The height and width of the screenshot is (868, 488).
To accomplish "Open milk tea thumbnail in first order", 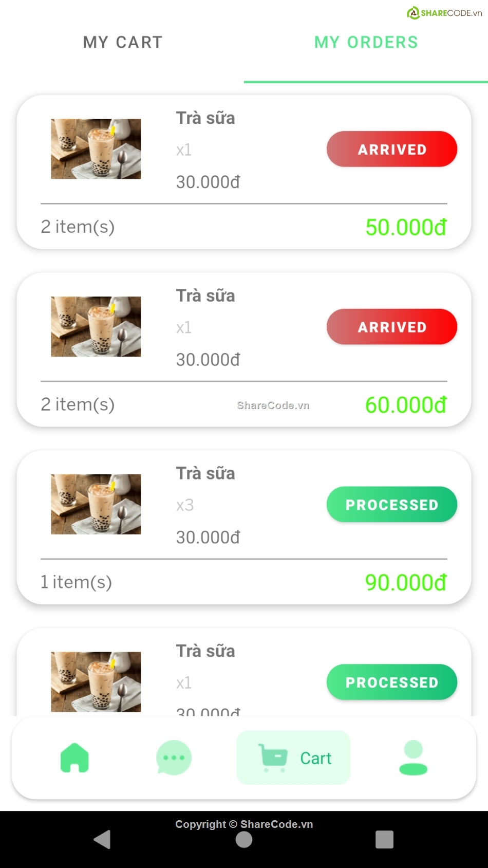I will pos(96,149).
